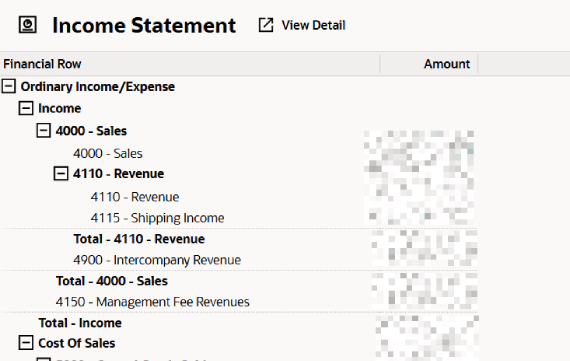Open View Detail external link icon

tap(266, 25)
